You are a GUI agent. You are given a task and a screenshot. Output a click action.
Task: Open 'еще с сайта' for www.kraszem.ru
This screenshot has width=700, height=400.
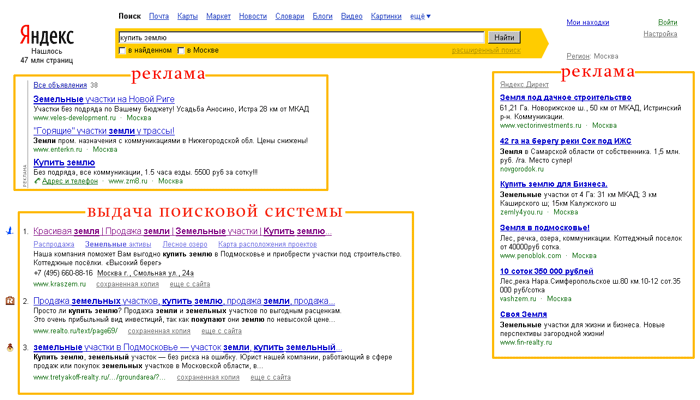tap(190, 284)
